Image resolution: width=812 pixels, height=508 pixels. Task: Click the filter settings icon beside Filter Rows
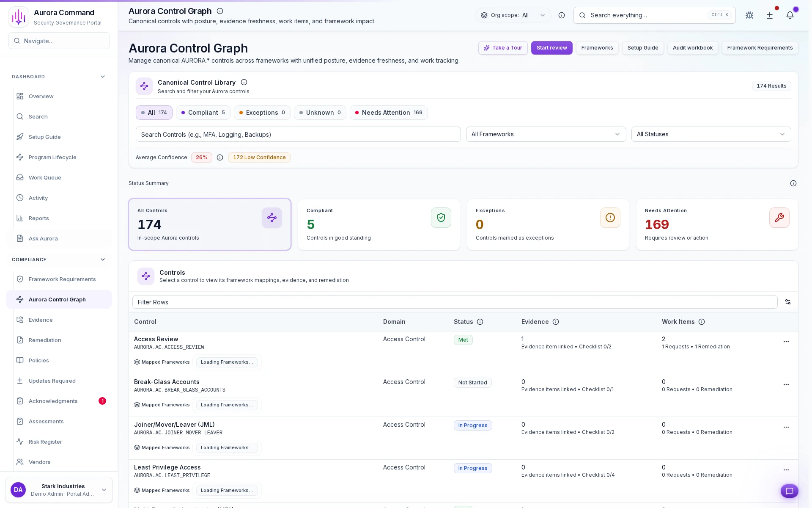(x=787, y=302)
